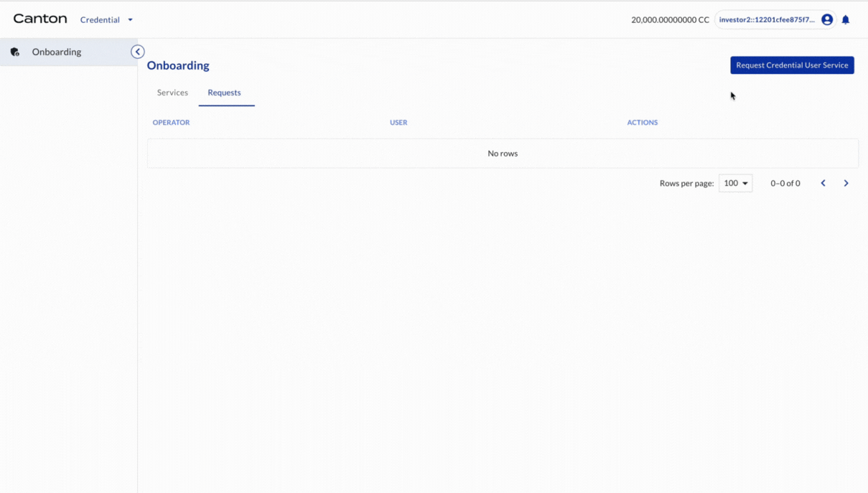Image resolution: width=868 pixels, height=493 pixels.
Task: Click the caret arrow beside Credential
Action: [130, 19]
